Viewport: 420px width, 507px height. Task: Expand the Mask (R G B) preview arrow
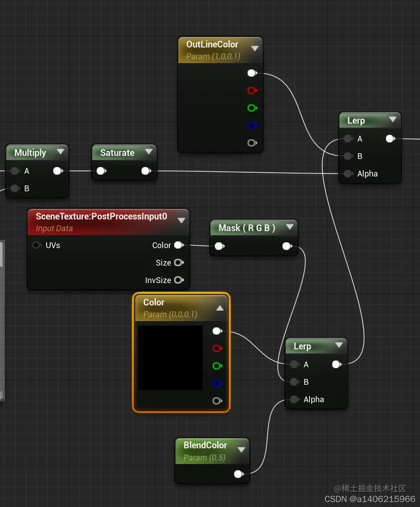coord(290,227)
